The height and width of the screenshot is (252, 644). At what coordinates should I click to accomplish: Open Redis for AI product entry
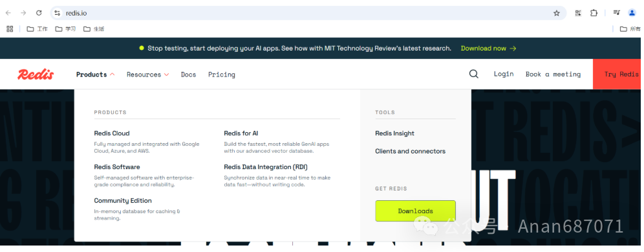click(x=241, y=133)
